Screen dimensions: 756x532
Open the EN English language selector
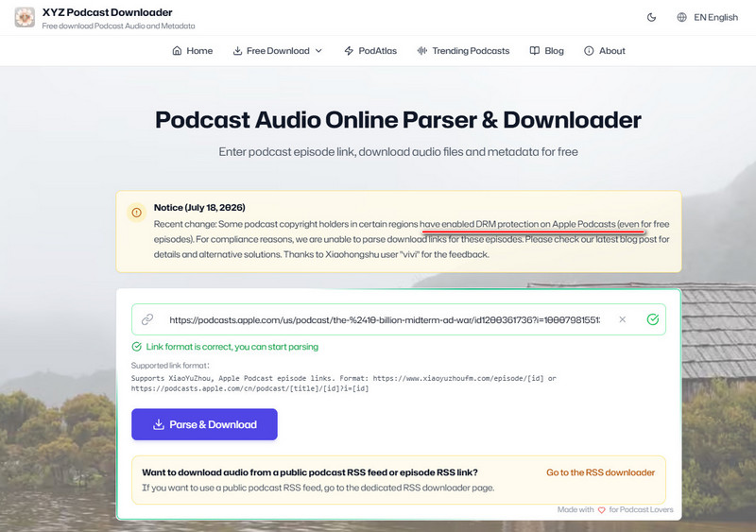click(707, 17)
